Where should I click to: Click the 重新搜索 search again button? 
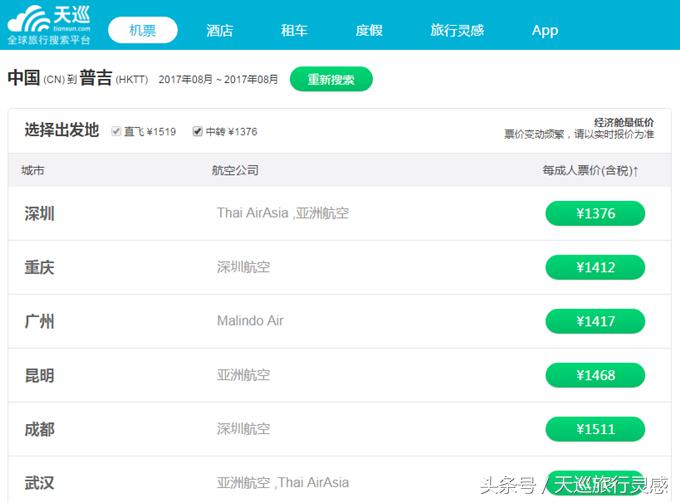tap(331, 79)
